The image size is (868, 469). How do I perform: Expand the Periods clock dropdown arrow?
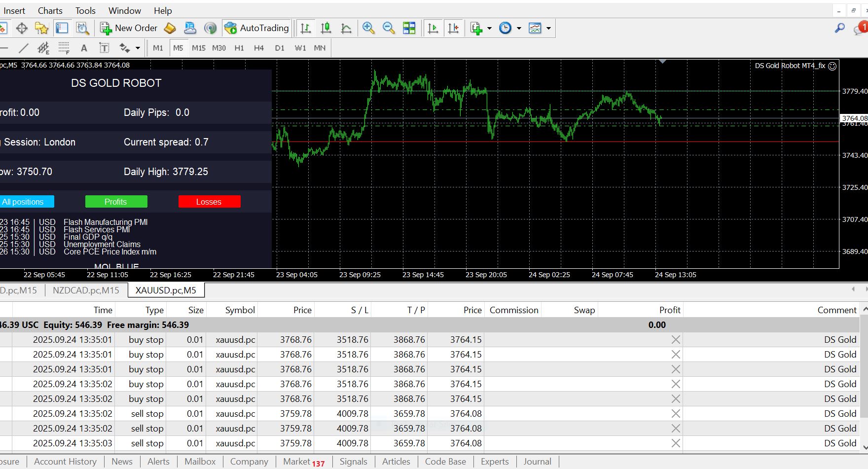pyautogui.click(x=519, y=28)
